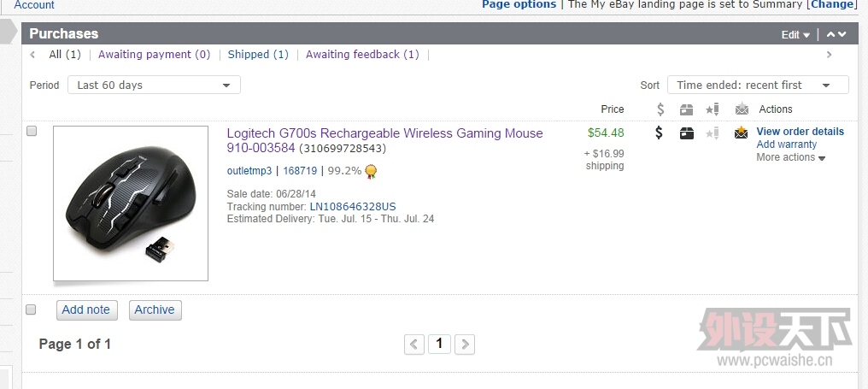
Task: Switch to Awaiting payment (0) tab
Action: [155, 55]
